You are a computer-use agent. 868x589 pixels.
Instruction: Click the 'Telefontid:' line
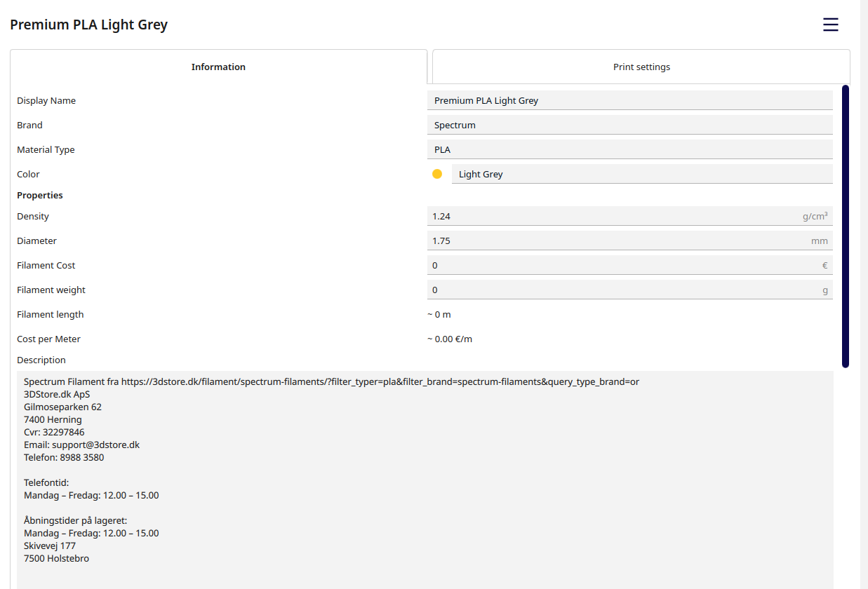coord(46,482)
